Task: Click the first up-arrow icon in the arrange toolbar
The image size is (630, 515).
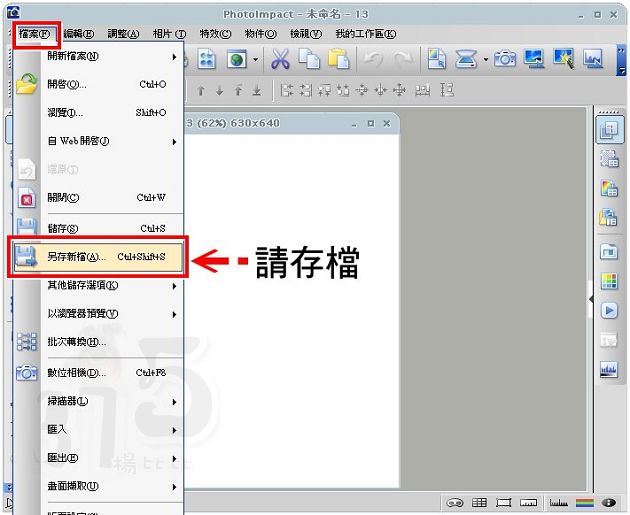Action: [x=201, y=91]
